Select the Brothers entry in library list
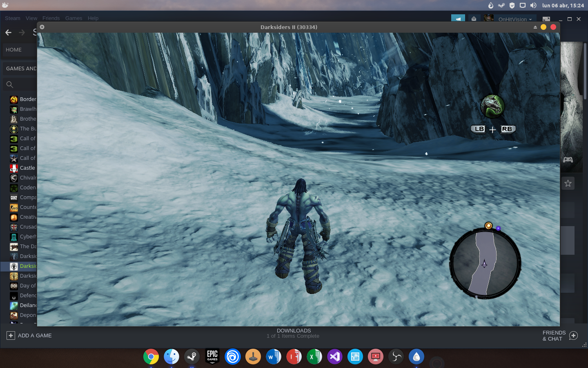The height and width of the screenshot is (368, 588). point(23,119)
